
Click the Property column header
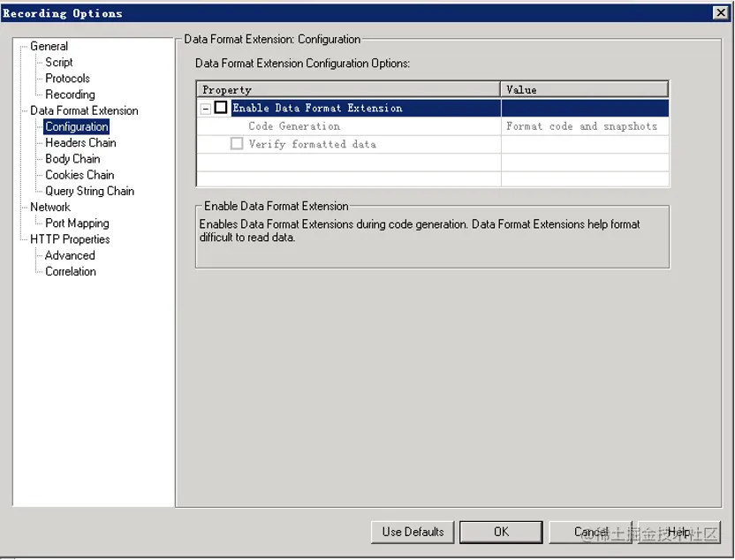[348, 89]
